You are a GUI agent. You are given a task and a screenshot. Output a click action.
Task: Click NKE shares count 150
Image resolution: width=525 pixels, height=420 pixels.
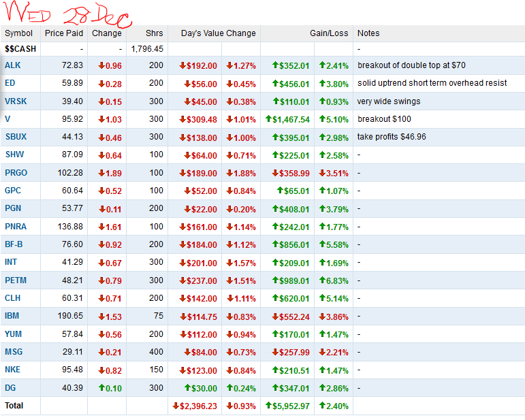point(157,370)
